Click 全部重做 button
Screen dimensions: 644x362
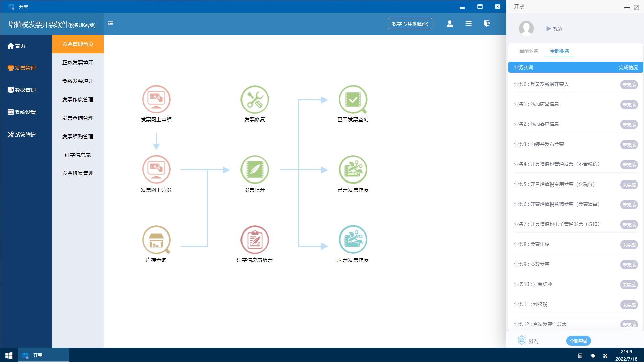(x=578, y=341)
